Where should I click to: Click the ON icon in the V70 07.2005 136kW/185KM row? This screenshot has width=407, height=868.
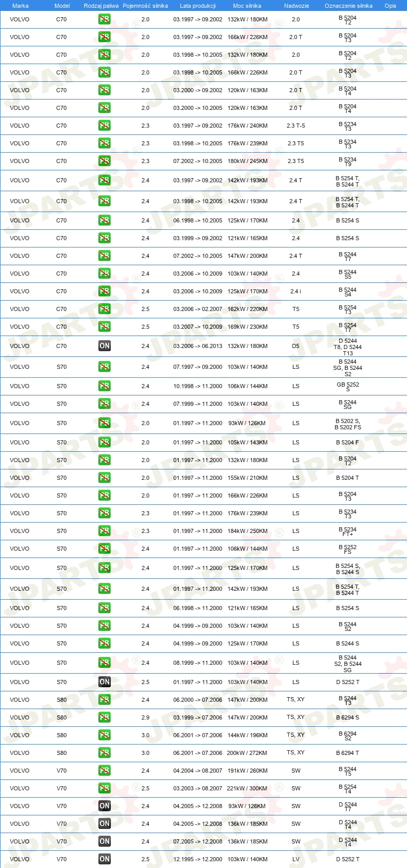105,841
